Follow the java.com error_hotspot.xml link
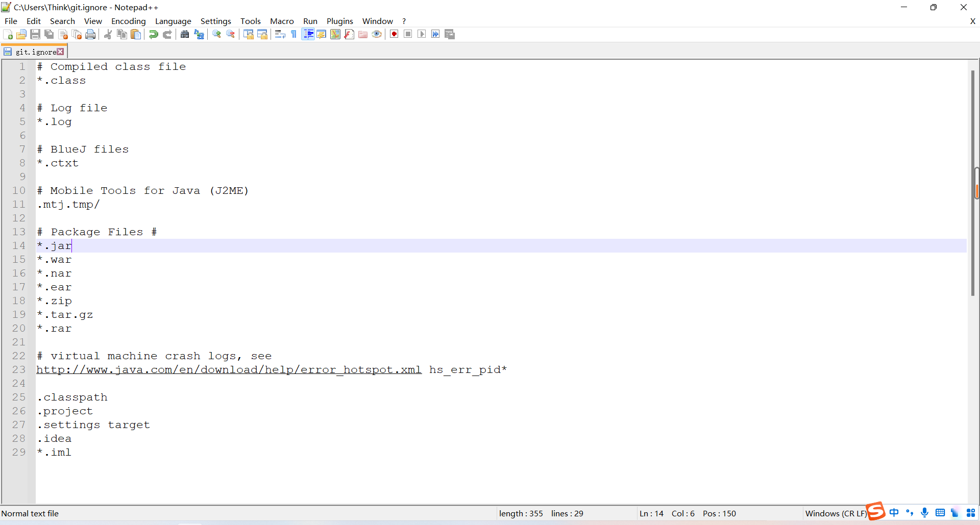This screenshot has width=980, height=525. pos(229,370)
